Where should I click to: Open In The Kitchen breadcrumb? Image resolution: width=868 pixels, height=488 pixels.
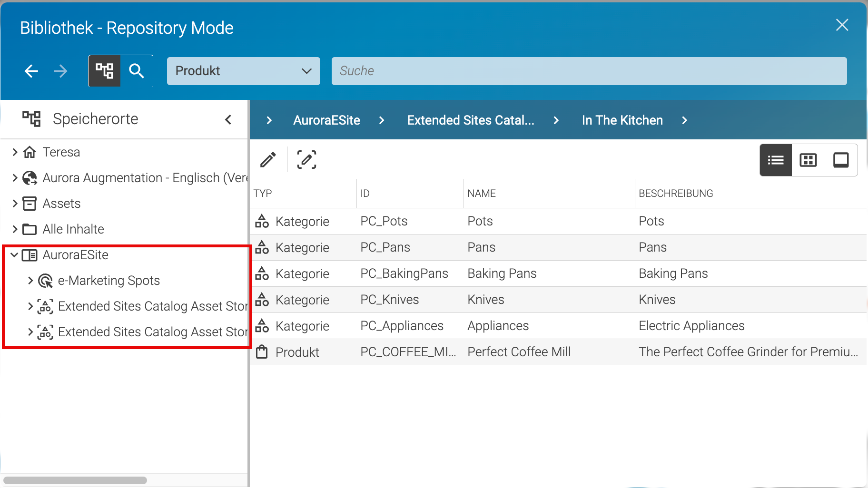point(622,120)
